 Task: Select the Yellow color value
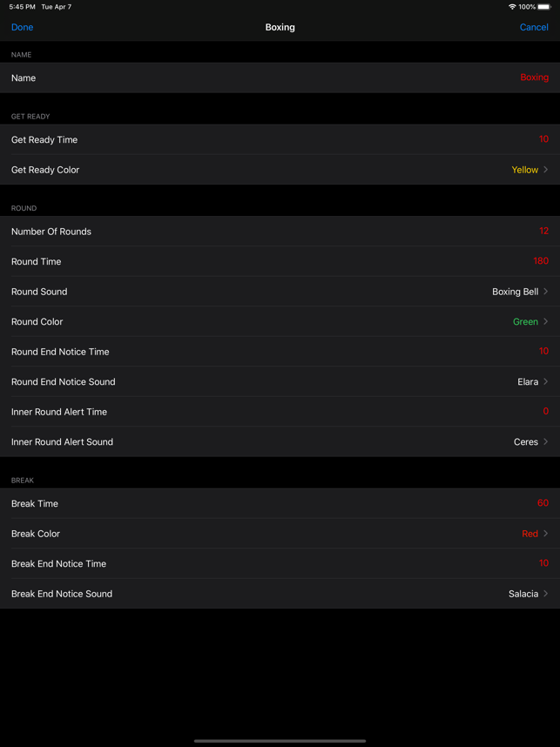click(x=525, y=170)
